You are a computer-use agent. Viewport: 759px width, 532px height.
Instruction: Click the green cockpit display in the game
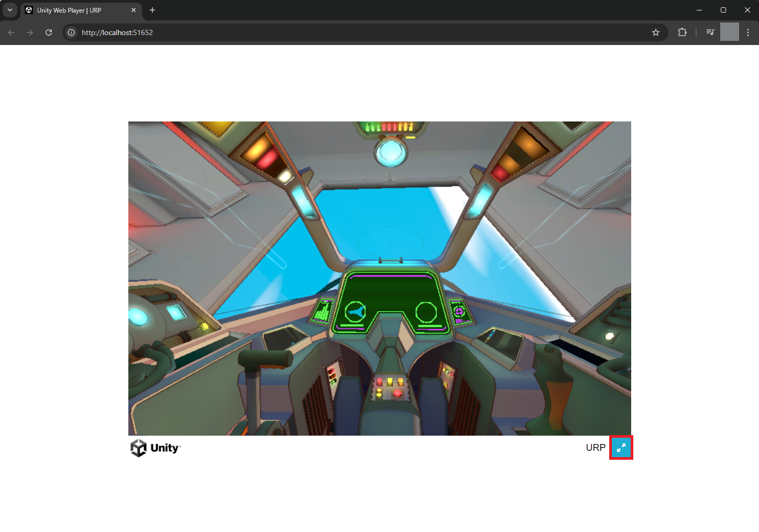pyautogui.click(x=390, y=301)
